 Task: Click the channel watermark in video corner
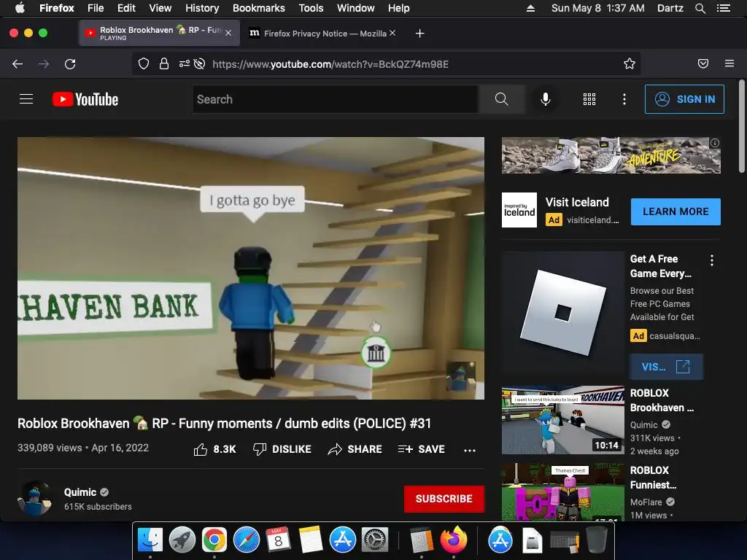[x=461, y=376]
